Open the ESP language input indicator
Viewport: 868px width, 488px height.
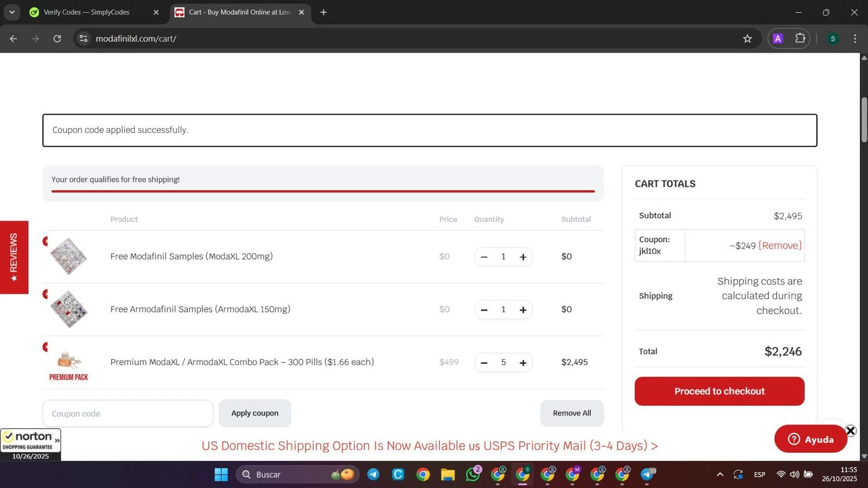tap(760, 475)
